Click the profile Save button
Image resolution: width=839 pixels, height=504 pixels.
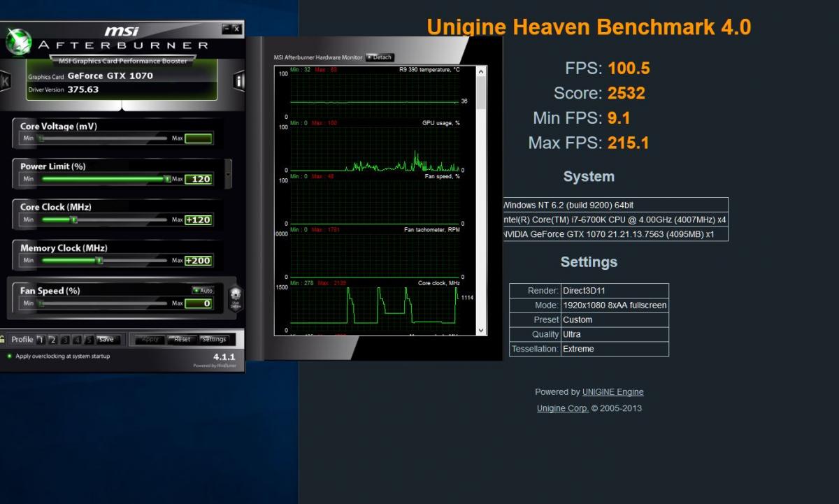click(108, 340)
